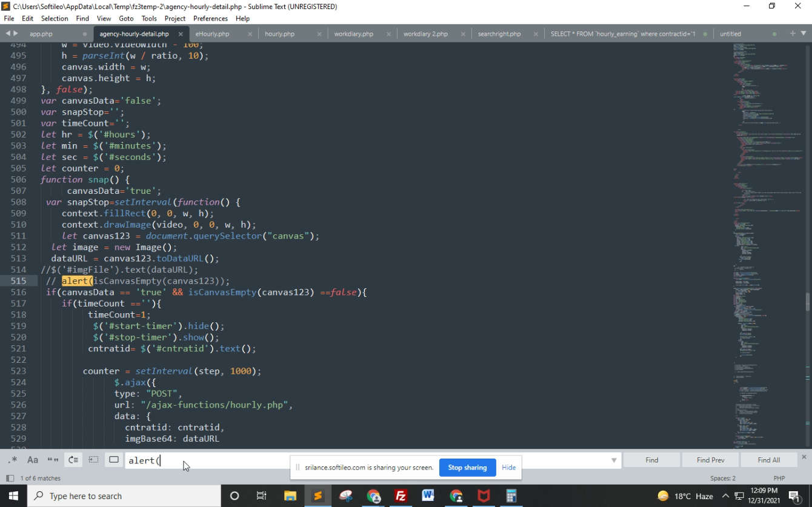Switch to the workdiary.php tab
The height and width of the screenshot is (507, 812).
click(x=354, y=34)
